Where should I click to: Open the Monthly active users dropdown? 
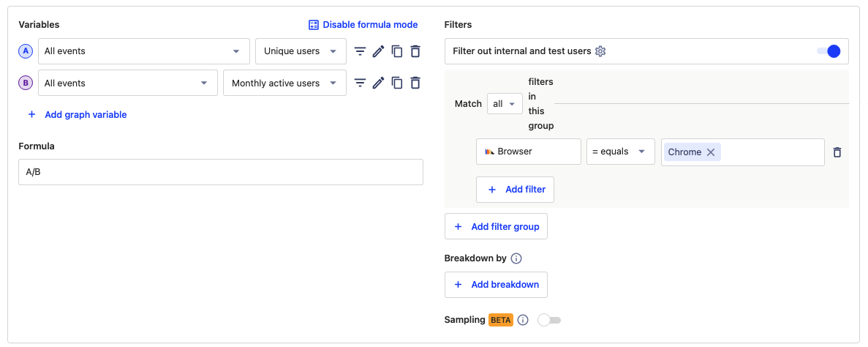[x=284, y=83]
